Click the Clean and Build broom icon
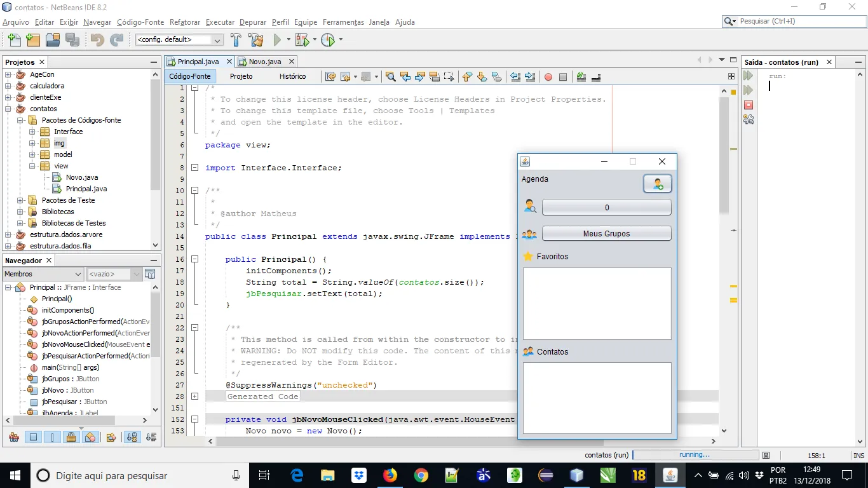868x488 pixels. click(256, 40)
